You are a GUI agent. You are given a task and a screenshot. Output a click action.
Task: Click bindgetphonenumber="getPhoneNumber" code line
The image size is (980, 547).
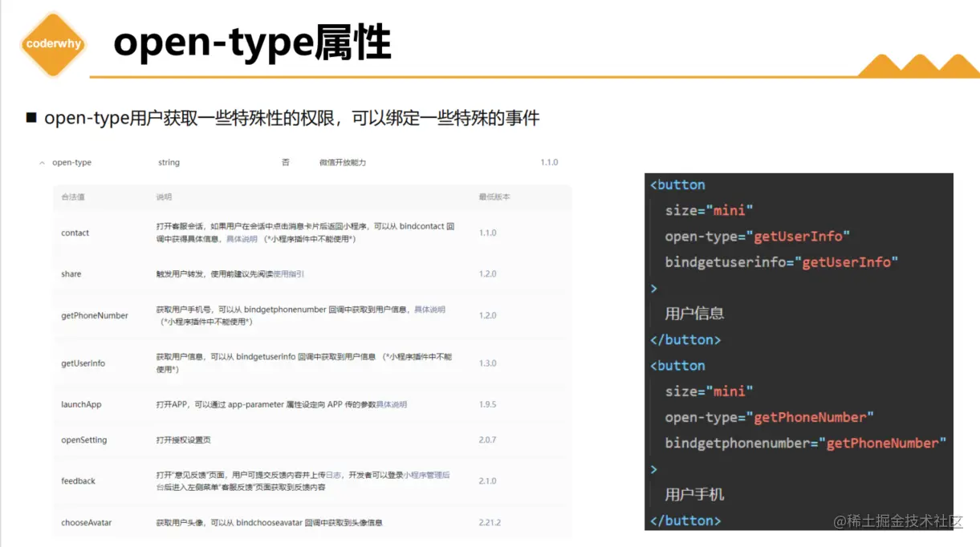coord(805,444)
